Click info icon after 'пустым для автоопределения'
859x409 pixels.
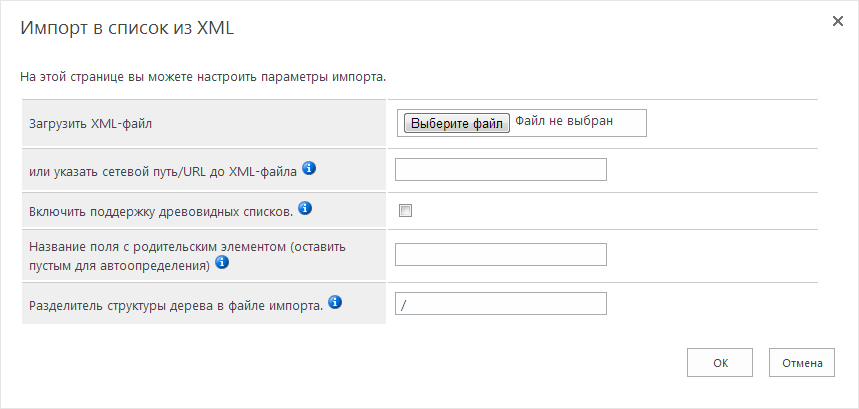coord(222,263)
